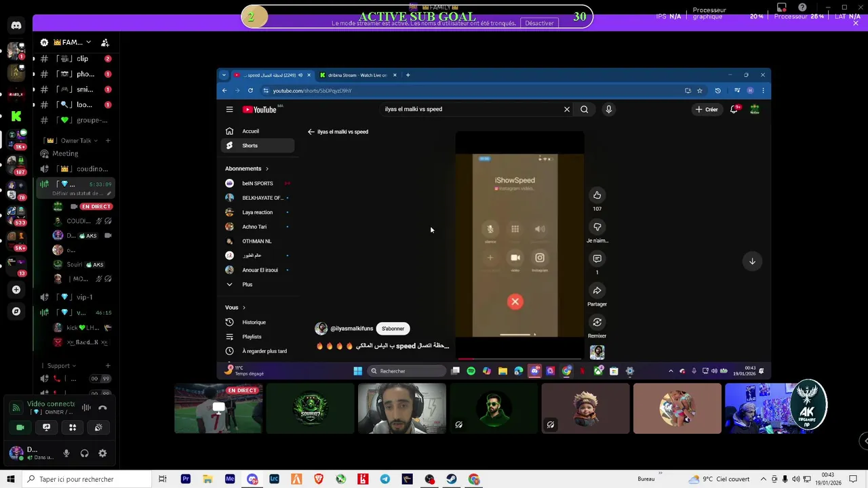
Task: Disable streamer mode with Désactiver button
Action: pyautogui.click(x=539, y=23)
